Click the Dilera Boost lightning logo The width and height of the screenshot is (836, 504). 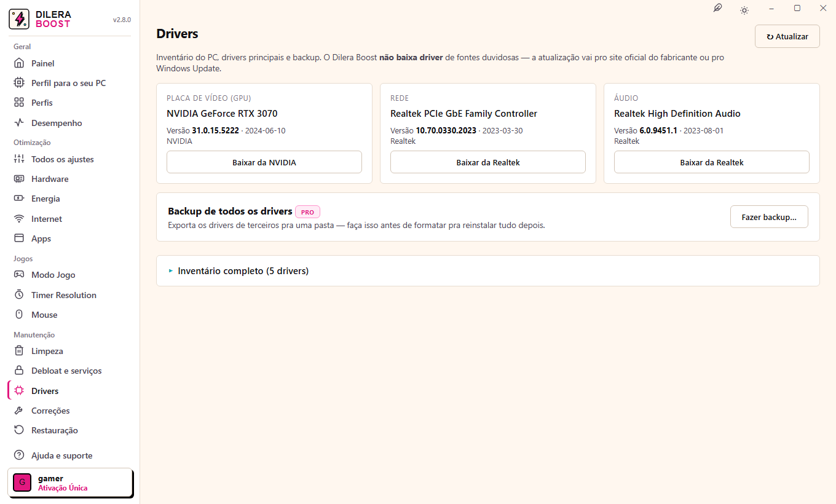click(20, 19)
